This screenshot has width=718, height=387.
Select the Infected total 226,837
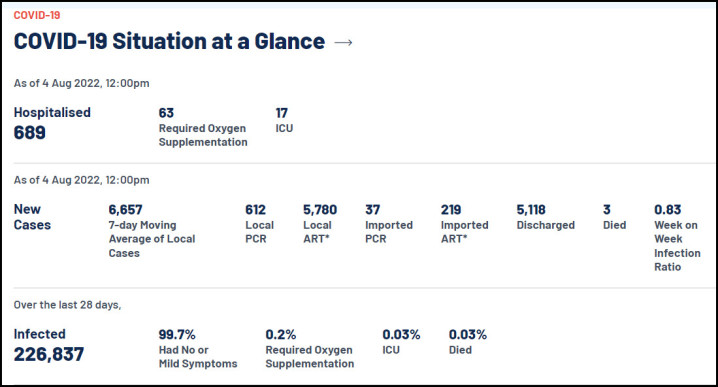(x=49, y=354)
